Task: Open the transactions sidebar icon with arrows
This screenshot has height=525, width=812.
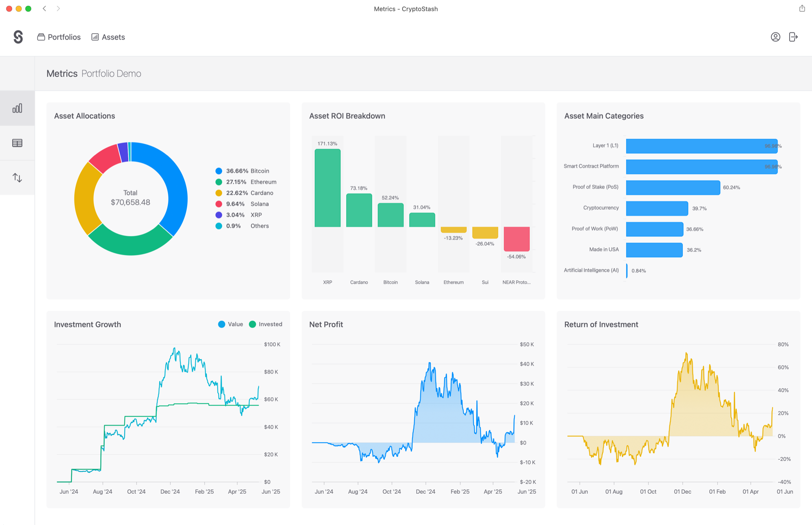Action: (17, 177)
